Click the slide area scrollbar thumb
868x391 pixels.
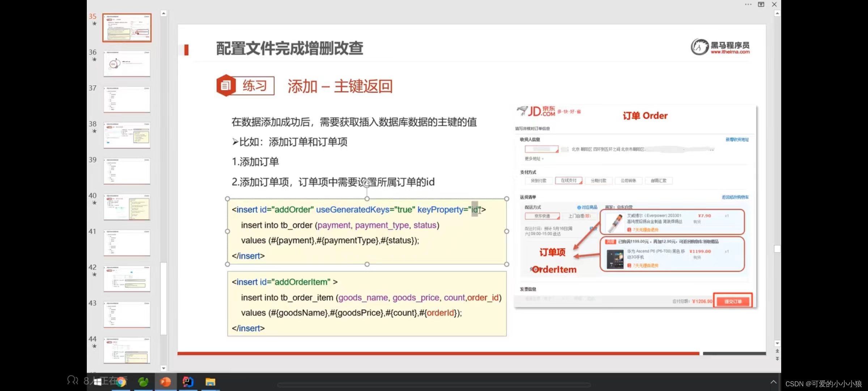[x=777, y=249]
